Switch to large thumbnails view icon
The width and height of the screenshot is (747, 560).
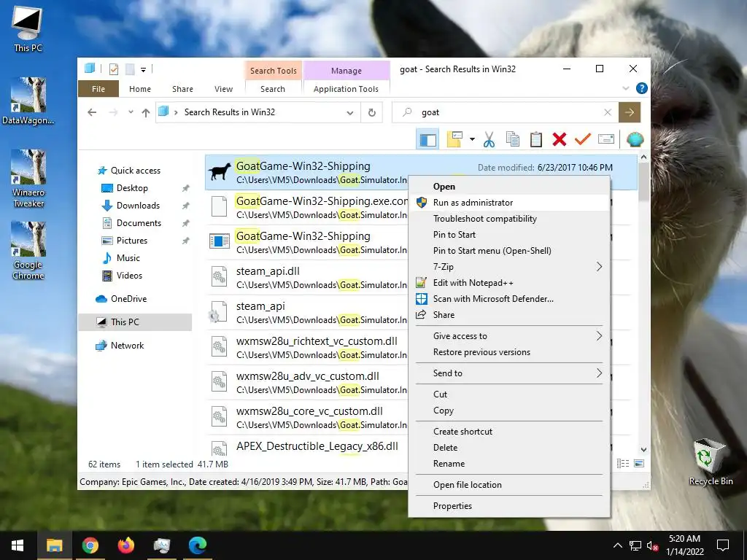[639, 463]
